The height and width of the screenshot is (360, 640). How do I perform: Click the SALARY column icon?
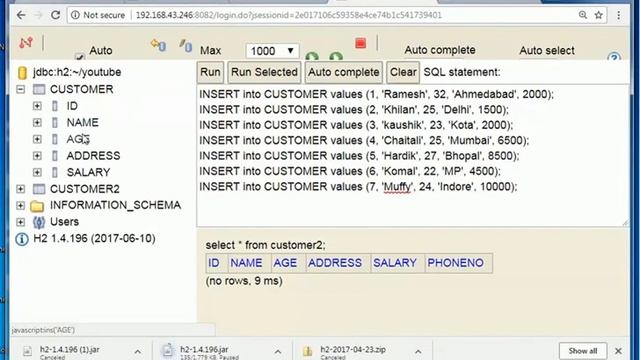tap(55, 172)
